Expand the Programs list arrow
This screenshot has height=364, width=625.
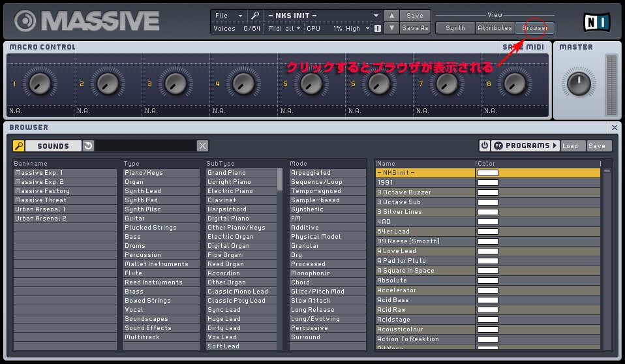pyautogui.click(x=555, y=145)
